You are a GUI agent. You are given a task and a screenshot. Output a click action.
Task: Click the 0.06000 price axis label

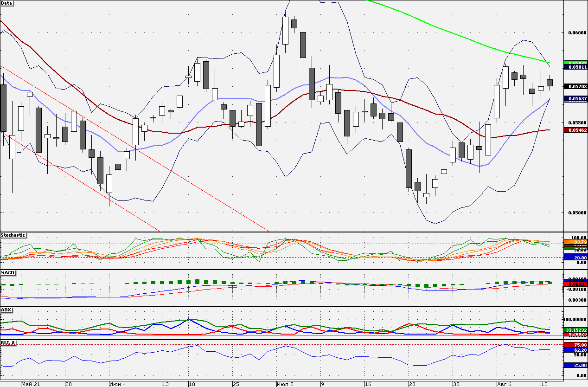(575, 33)
